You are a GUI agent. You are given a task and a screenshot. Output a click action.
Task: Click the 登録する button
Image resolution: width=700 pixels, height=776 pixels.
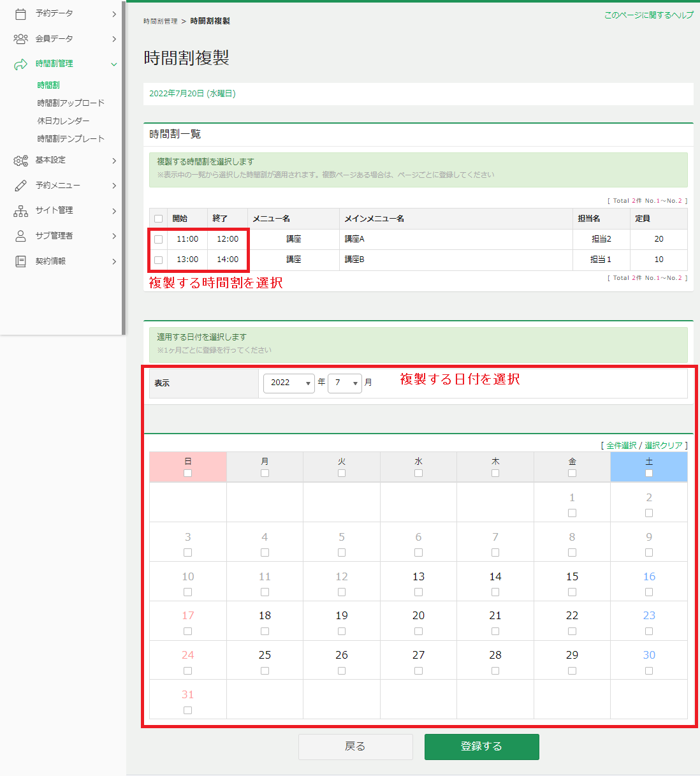pos(482,747)
